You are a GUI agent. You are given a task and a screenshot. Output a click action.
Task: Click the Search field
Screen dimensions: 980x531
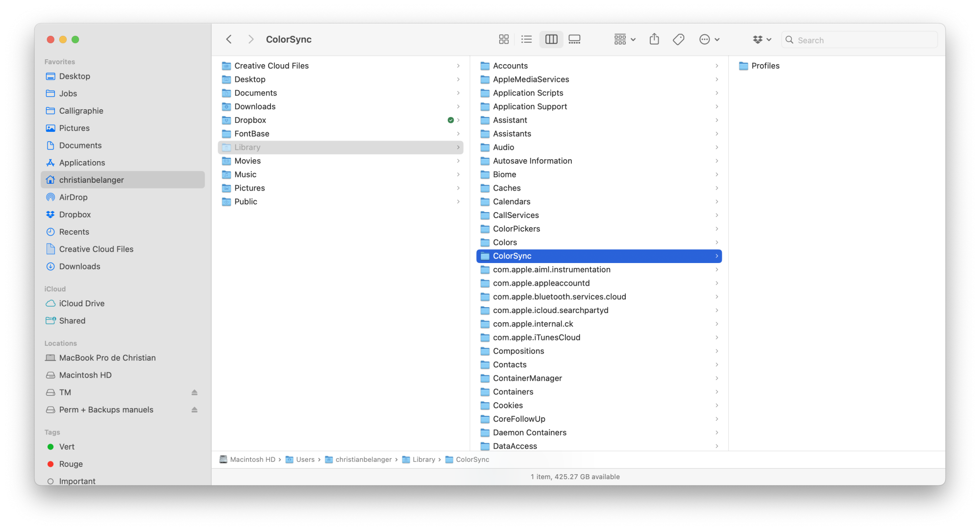[862, 40]
